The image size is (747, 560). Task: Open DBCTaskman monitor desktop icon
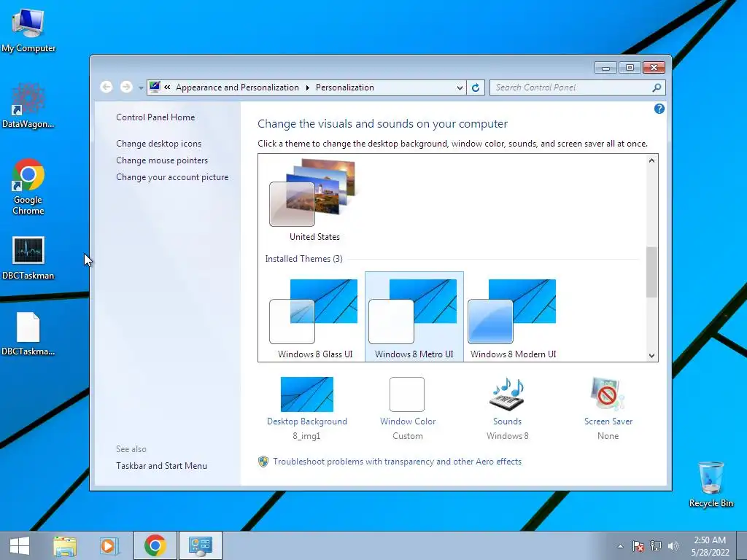28,257
